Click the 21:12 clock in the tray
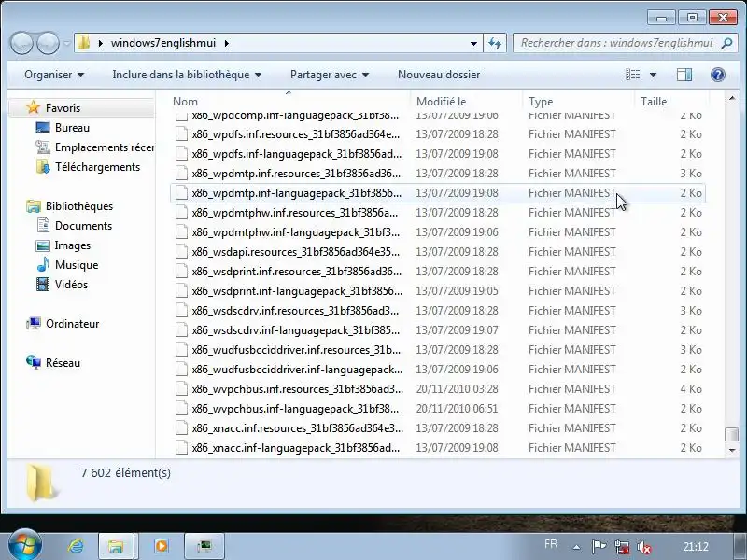Viewport: 747px width, 560px height. (696, 546)
